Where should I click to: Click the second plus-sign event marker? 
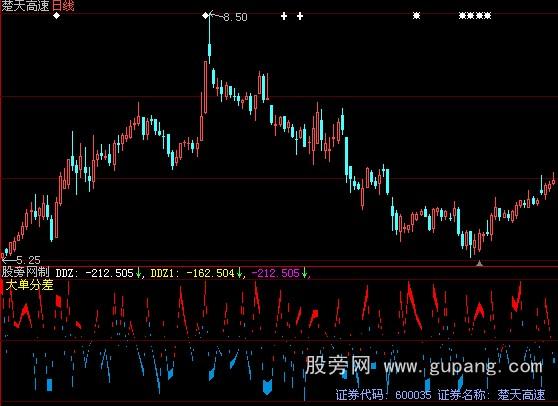300,16
